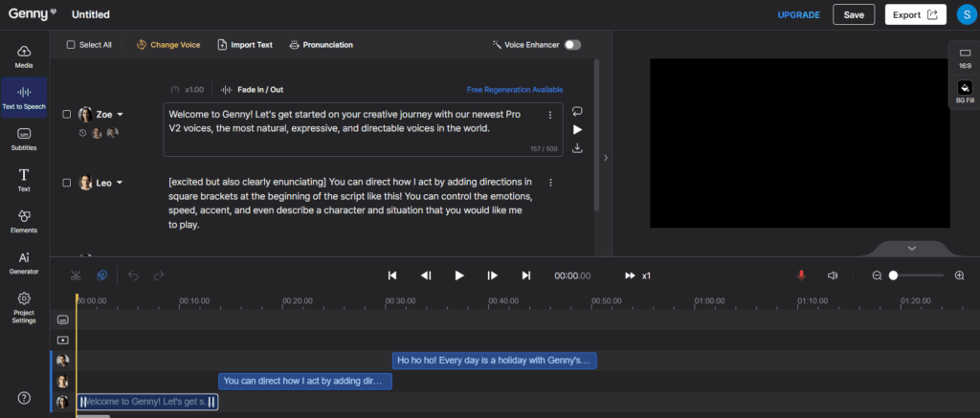
Task: Select the You can direct timeline clip
Action: [305, 381]
